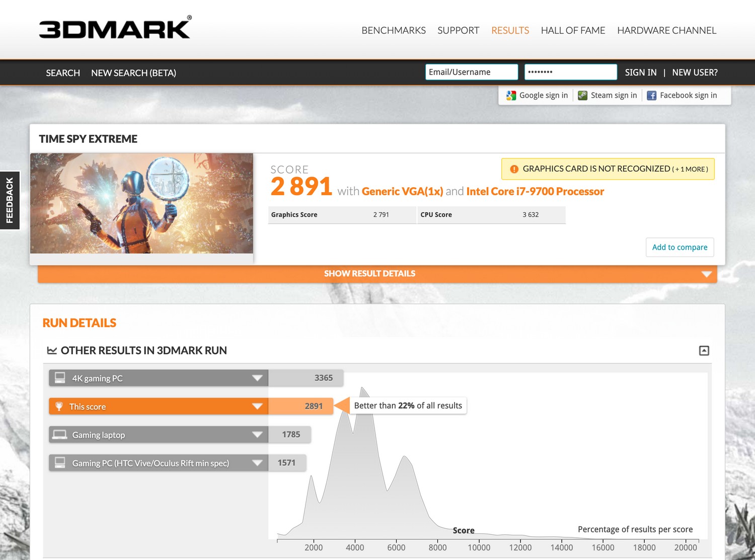755x560 pixels.
Task: Click the Add to compare button
Action: pyautogui.click(x=679, y=247)
